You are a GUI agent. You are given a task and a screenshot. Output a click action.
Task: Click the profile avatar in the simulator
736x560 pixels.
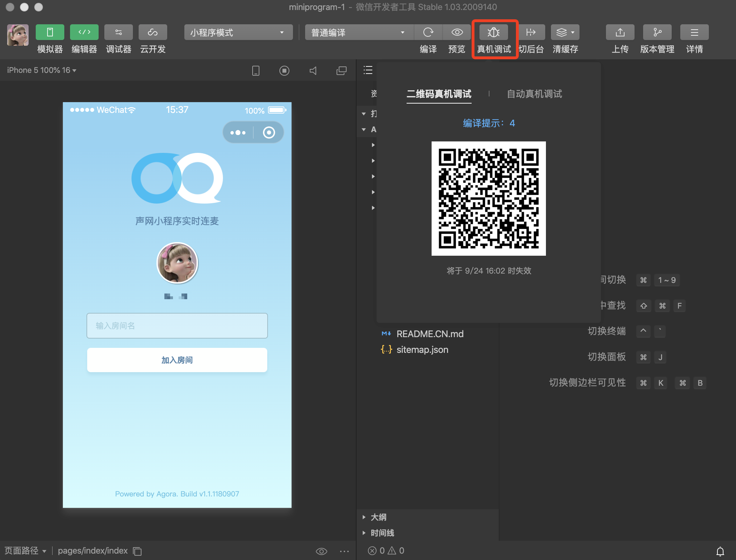[x=177, y=263]
